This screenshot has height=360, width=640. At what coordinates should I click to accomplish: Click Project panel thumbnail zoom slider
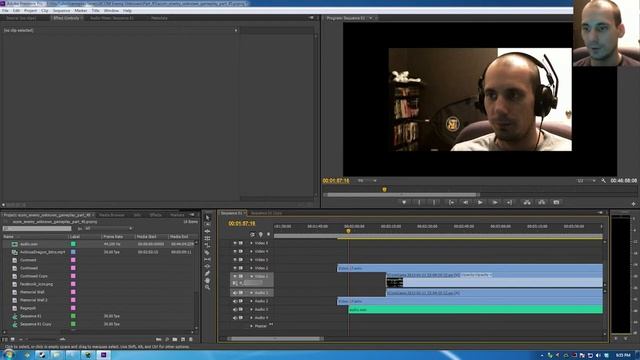(x=62, y=339)
